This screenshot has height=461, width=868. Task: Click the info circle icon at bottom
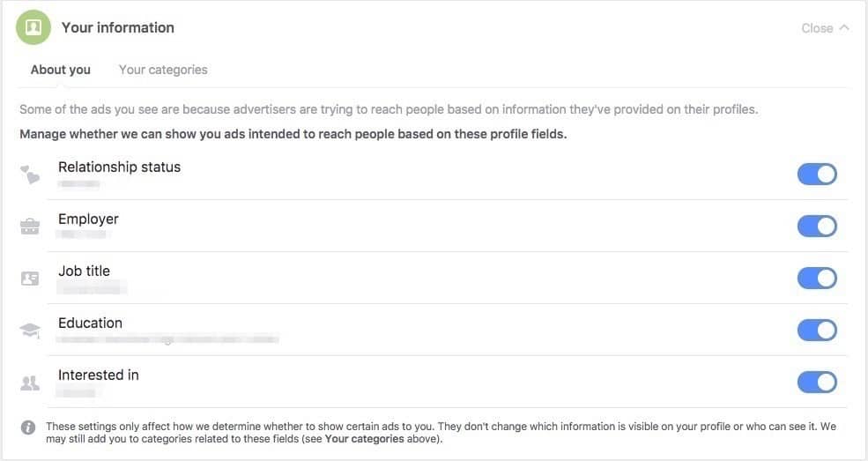28,428
